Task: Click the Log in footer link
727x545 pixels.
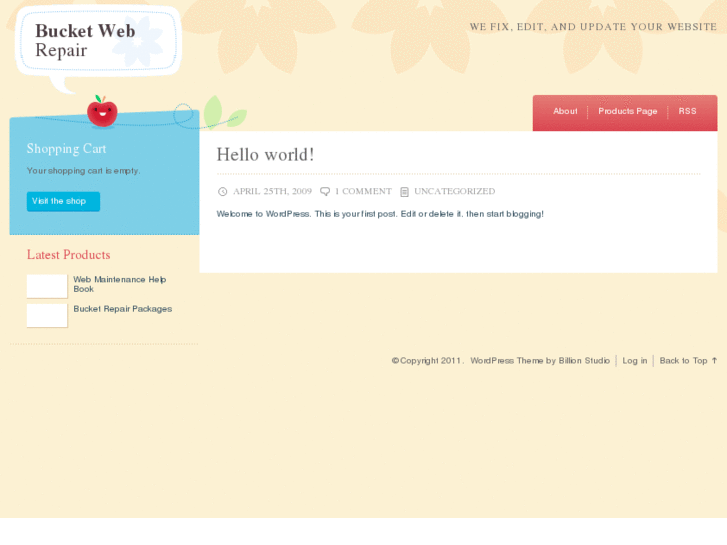Action: pyautogui.click(x=634, y=360)
